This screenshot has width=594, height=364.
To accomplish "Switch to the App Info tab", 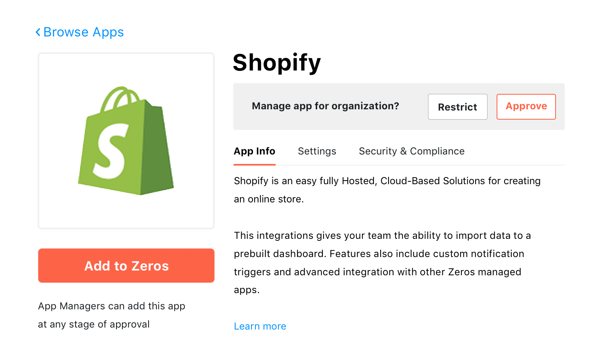I will 255,151.
